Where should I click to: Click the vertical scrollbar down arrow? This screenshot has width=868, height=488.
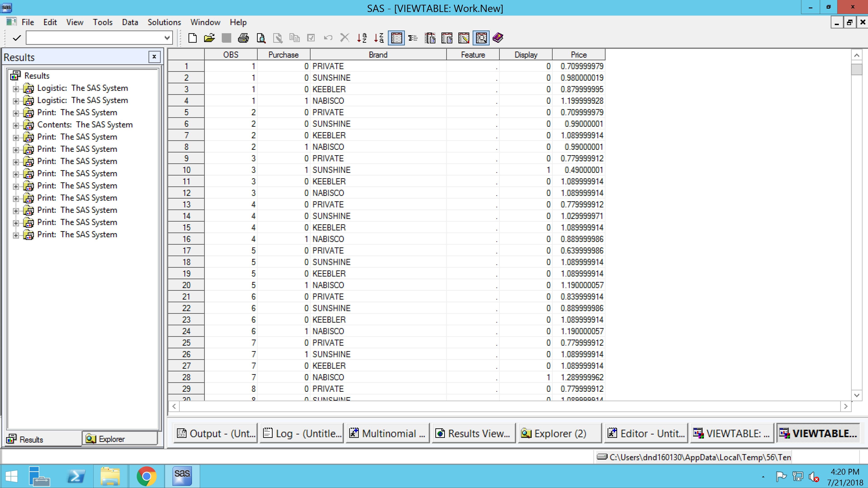tap(856, 395)
